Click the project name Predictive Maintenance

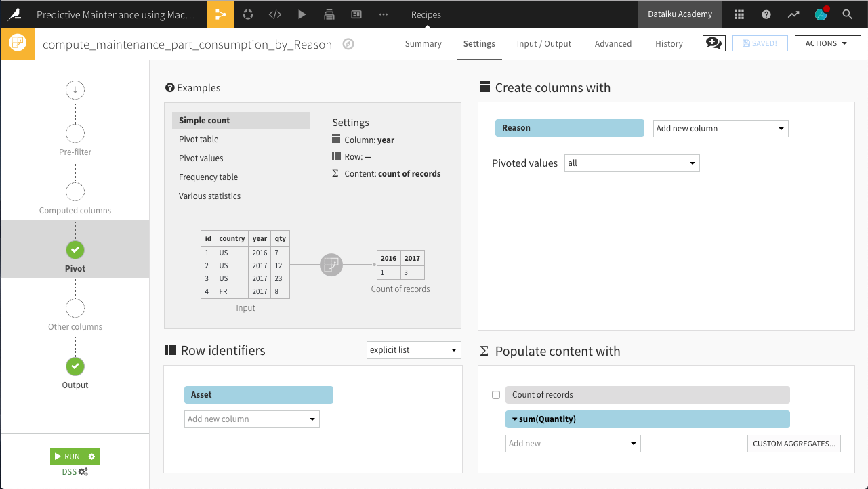116,14
